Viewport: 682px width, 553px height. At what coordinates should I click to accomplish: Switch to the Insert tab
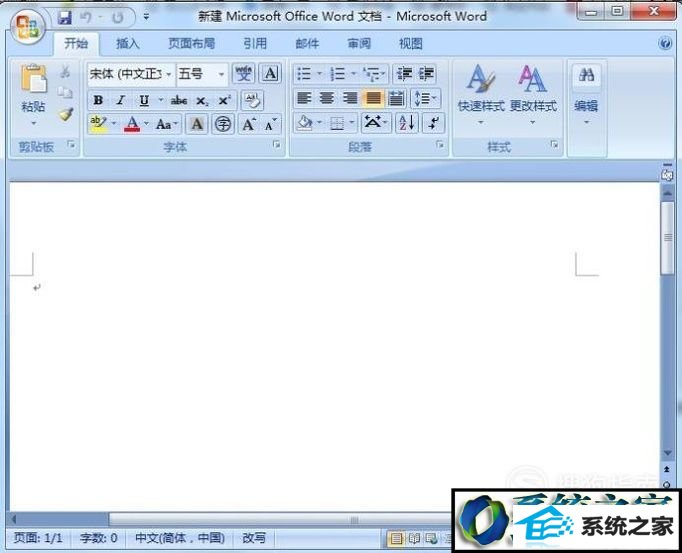click(127, 44)
